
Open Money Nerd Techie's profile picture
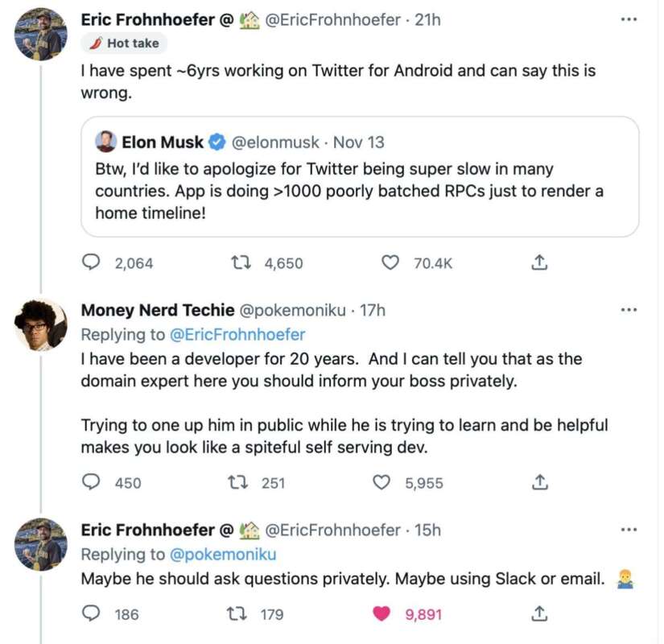[x=40, y=324]
